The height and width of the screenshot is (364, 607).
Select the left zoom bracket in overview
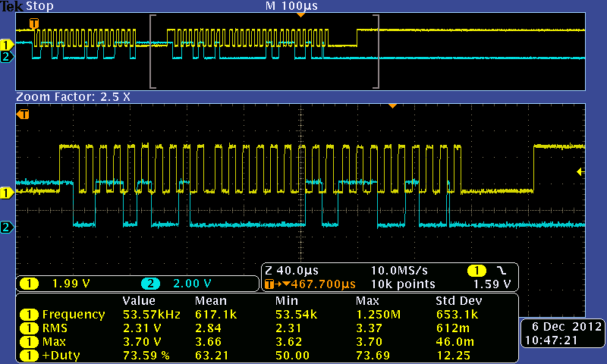click(x=153, y=52)
